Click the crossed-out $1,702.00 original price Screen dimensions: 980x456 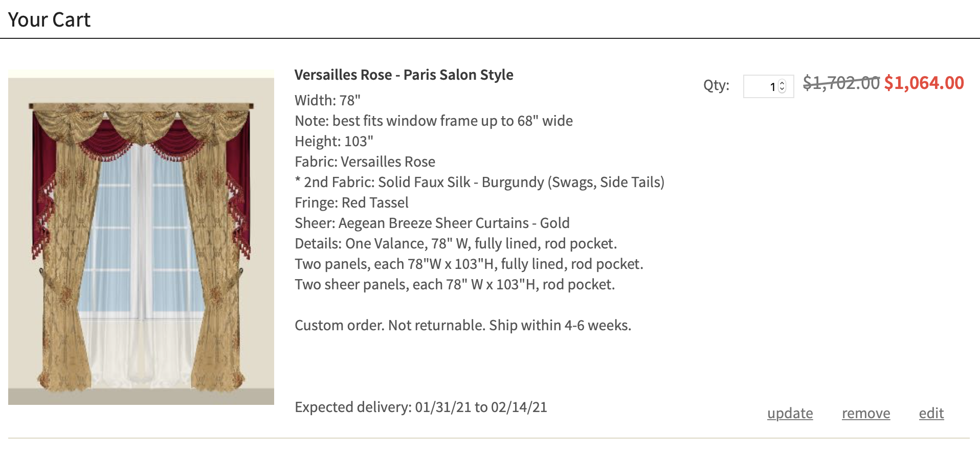(x=841, y=83)
